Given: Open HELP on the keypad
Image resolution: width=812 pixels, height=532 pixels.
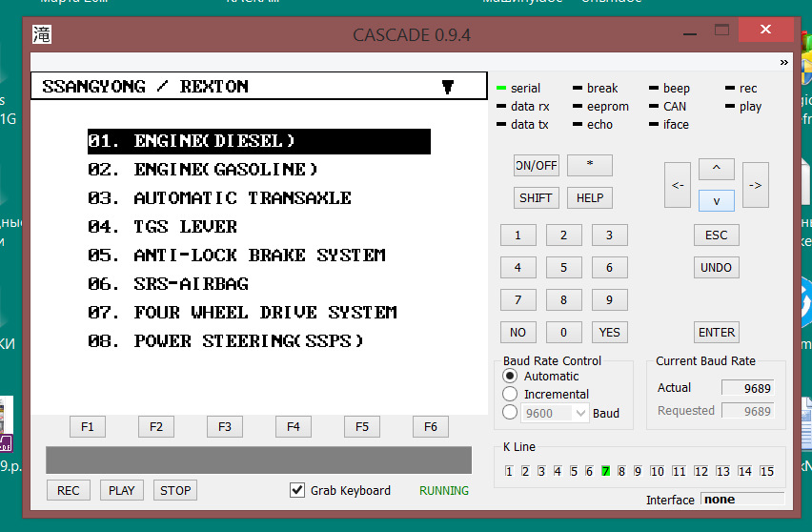Looking at the screenshot, I should pos(590,198).
